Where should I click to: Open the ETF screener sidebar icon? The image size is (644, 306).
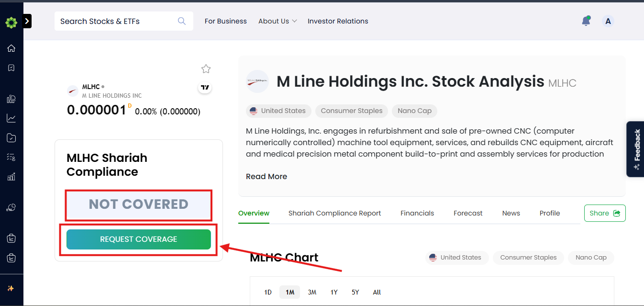[11, 208]
